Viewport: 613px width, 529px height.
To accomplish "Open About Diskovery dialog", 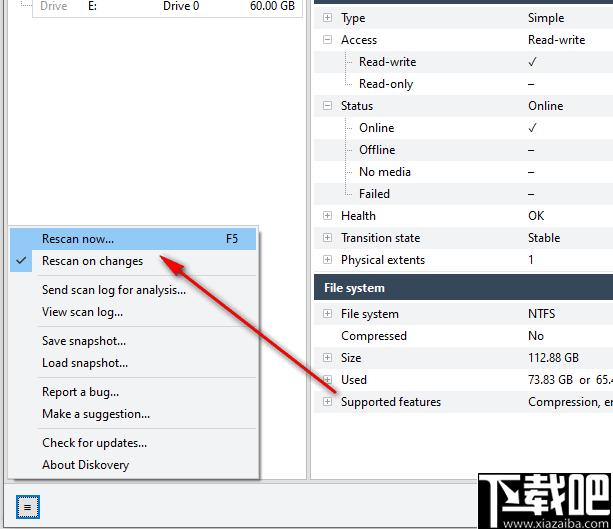I will tap(133, 465).
